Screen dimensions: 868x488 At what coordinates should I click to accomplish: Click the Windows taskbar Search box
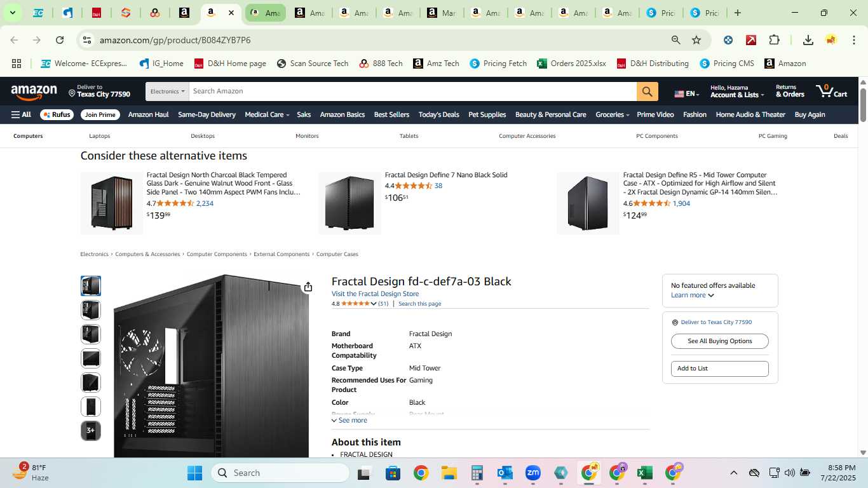click(x=280, y=473)
